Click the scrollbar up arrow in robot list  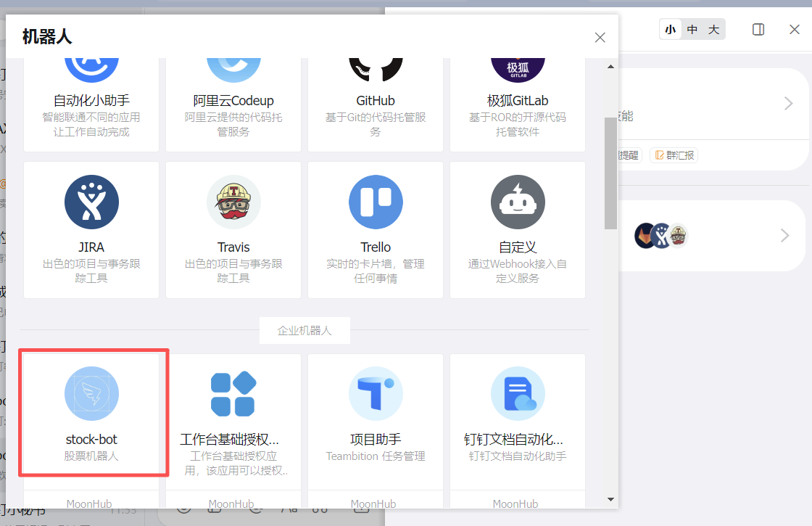(x=610, y=66)
